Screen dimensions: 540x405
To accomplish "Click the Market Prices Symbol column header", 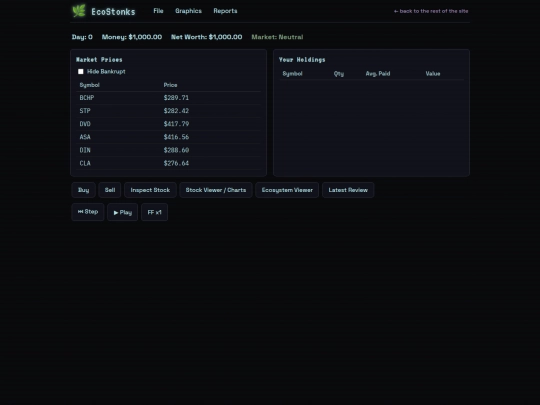I will pos(90,85).
